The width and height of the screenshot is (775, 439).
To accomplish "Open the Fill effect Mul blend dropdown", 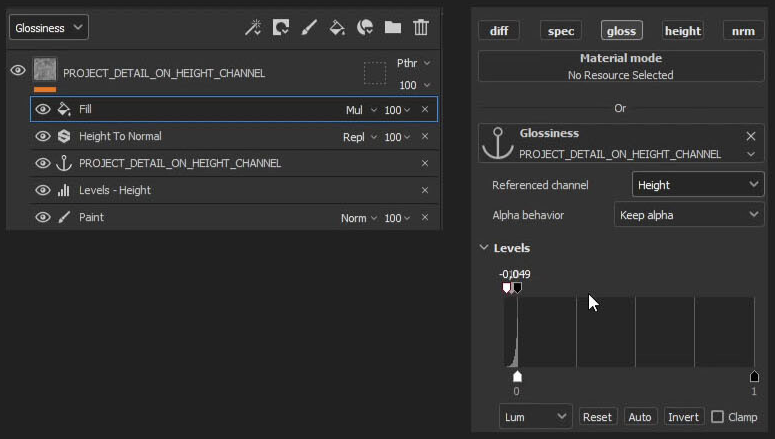I will point(361,110).
